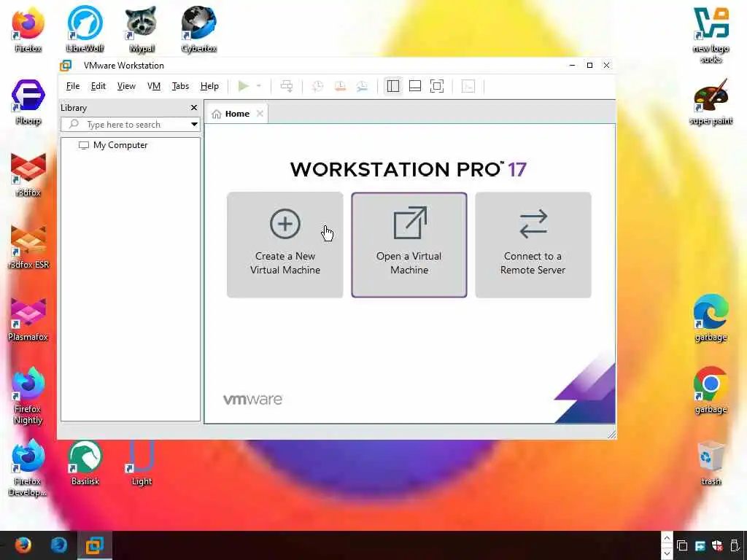Select the 'new logo sucks' desktop icon
Viewport: 747px width, 560px height.
pos(711,35)
